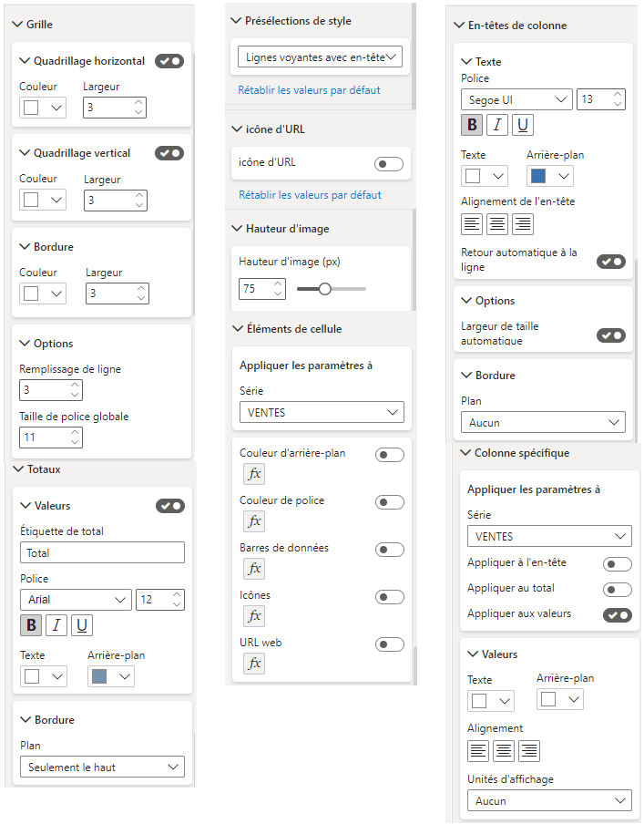Align Colonne spécifique values left
Viewport: 644px width, 824px height.
(478, 751)
